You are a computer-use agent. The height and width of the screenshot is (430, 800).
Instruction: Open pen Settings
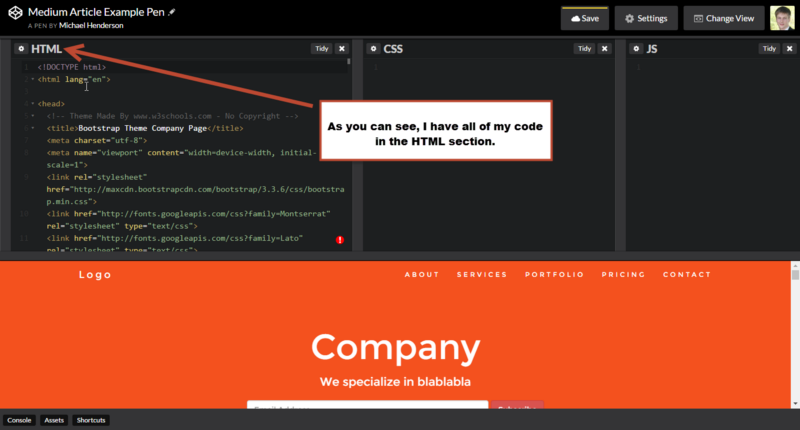click(645, 18)
